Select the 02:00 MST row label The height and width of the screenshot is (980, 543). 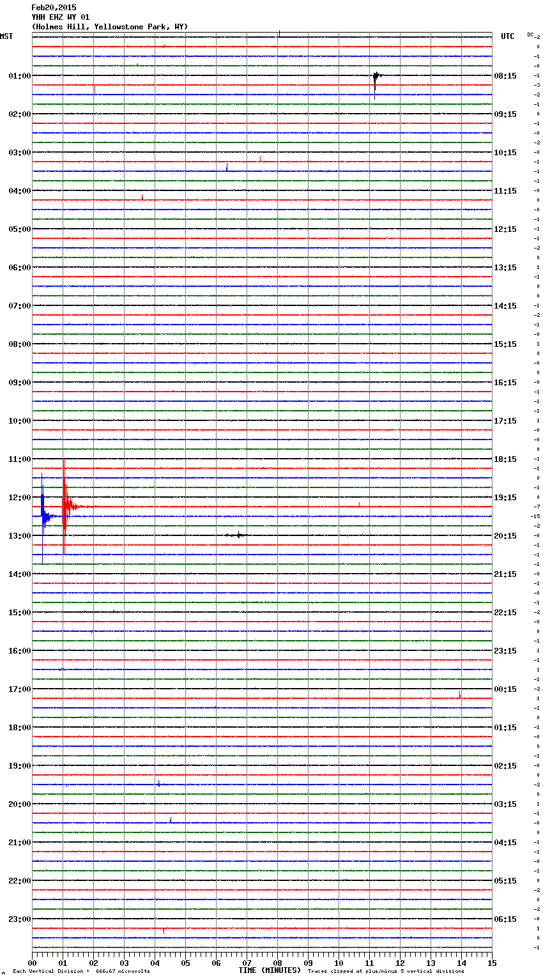20,114
